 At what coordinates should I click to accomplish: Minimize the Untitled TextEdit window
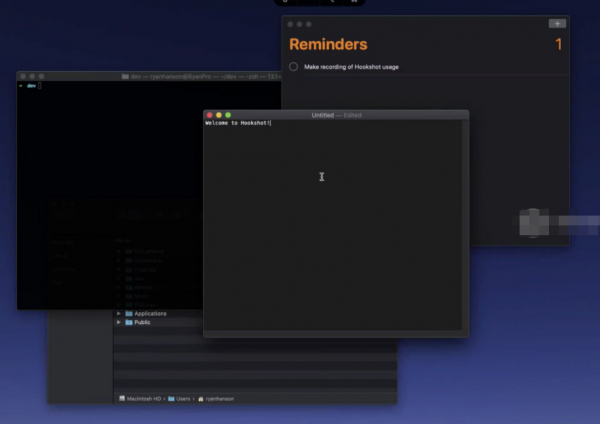219,115
